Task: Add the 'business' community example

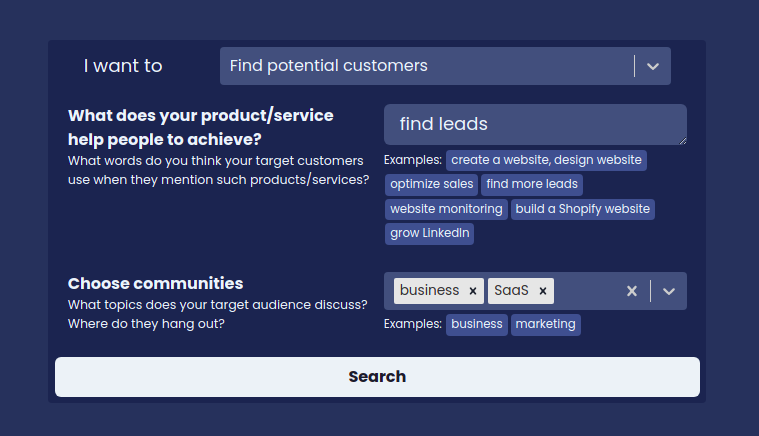Action: pyautogui.click(x=476, y=324)
